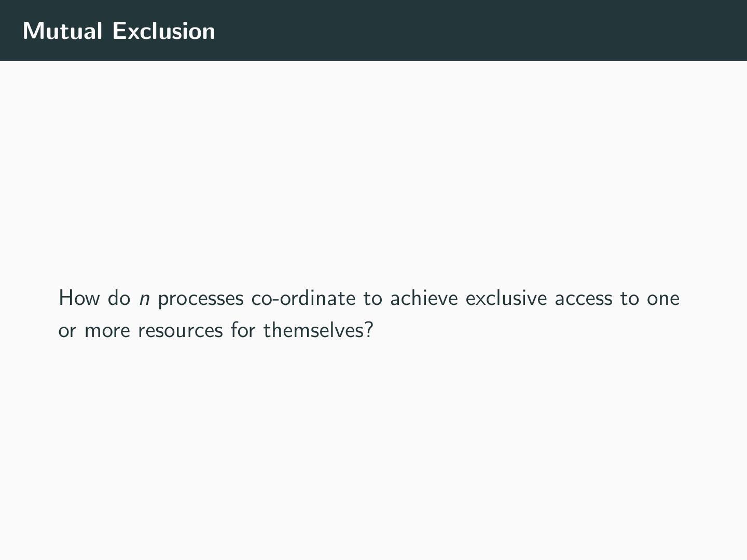The height and width of the screenshot is (560, 747).
Task: Click the word "Mutual" in the slide title
Action: [x=62, y=31]
